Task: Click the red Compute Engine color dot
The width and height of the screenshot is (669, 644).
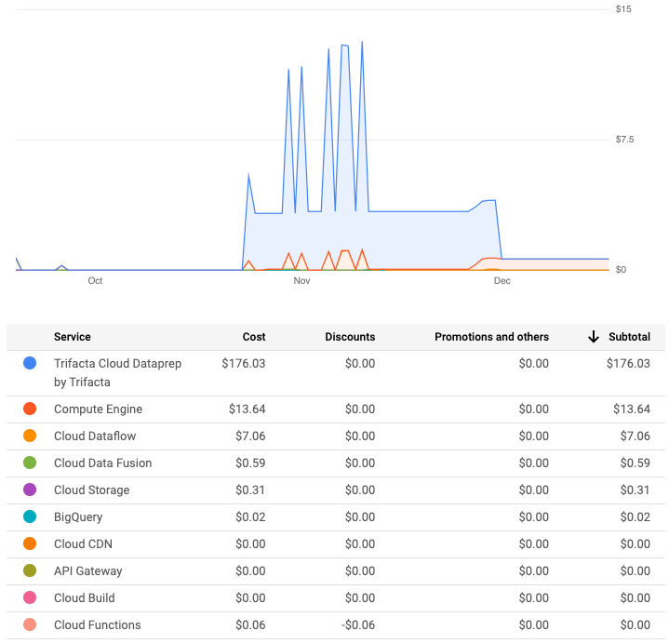Action: pyautogui.click(x=30, y=409)
